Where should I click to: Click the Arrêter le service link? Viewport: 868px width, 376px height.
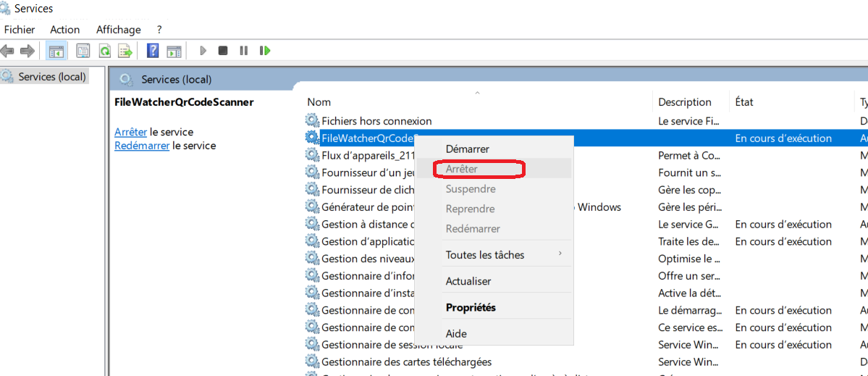pos(130,132)
